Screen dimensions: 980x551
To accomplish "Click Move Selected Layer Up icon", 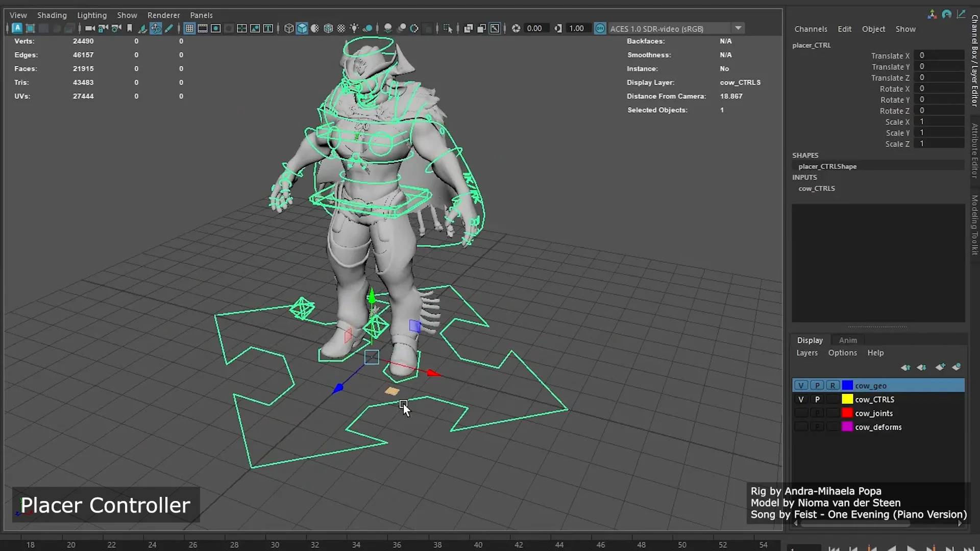I will point(905,367).
